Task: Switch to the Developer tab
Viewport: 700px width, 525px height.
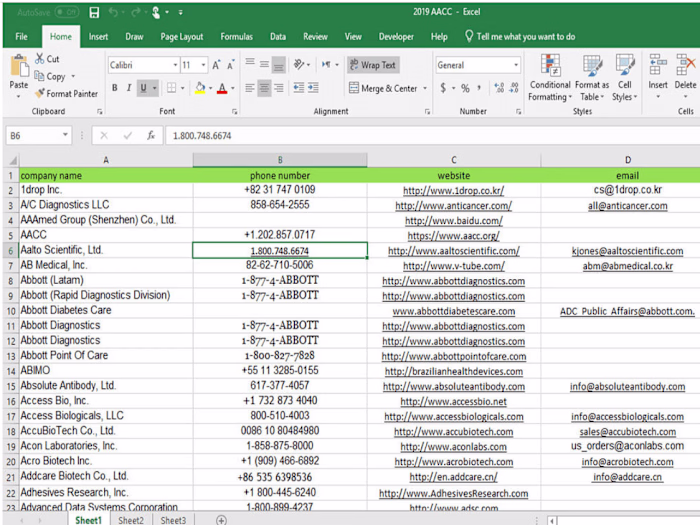Action: click(x=396, y=37)
